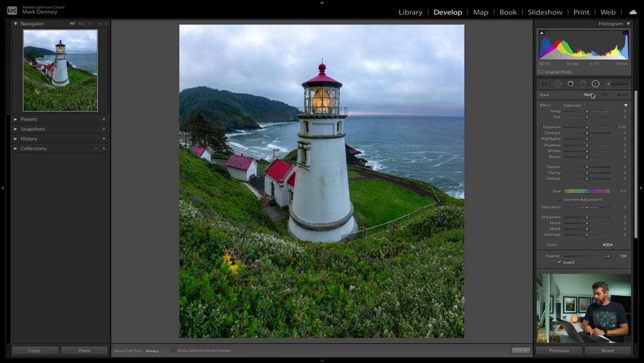Click the New mask option
Screen dimensions: 644x363
coord(588,95)
